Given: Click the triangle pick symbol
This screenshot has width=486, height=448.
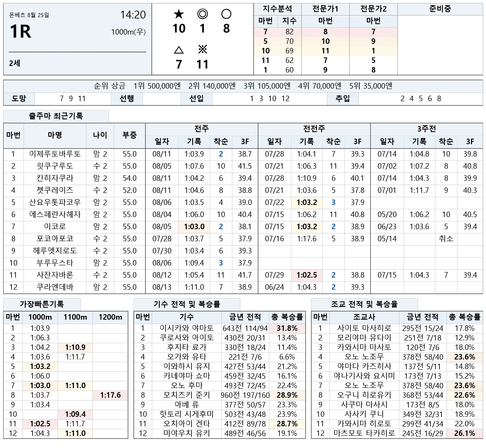Looking at the screenshot, I should (x=179, y=50).
